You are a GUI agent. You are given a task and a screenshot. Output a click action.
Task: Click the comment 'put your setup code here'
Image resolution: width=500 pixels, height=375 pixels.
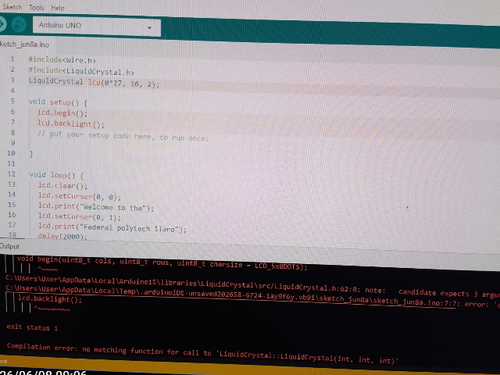pyautogui.click(x=123, y=136)
